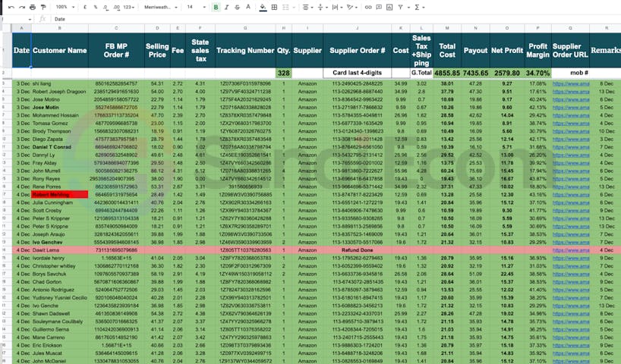The height and width of the screenshot is (364, 621).
Task: Select the Supplier Order URL header cell
Action: (570, 50)
